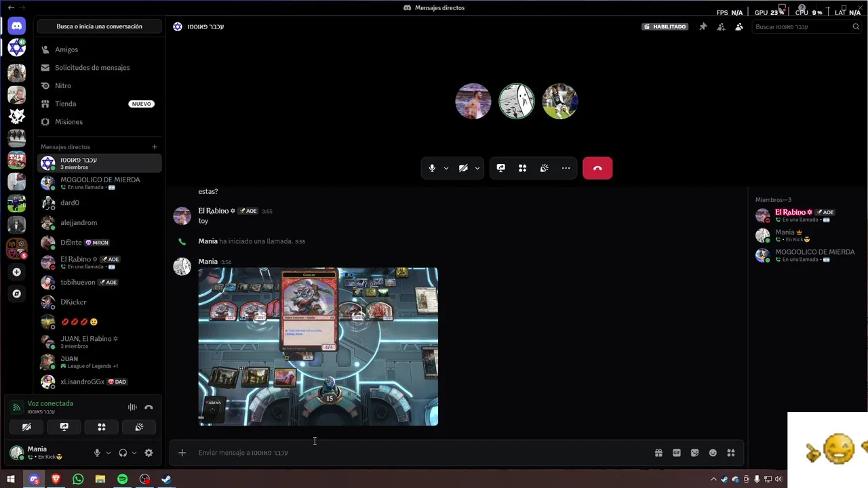Viewport: 868px width, 488px height.
Task: Click the green-ringed middle call avatar
Action: [517, 102]
